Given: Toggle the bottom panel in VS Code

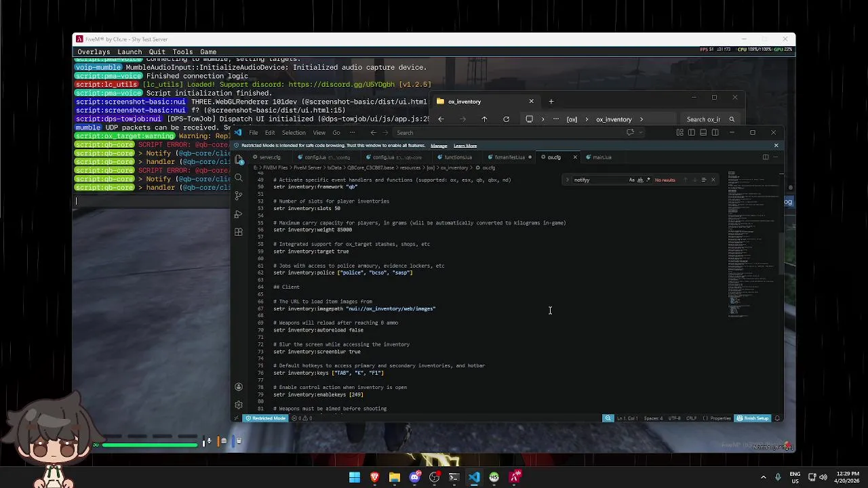Looking at the screenshot, I should click(703, 133).
